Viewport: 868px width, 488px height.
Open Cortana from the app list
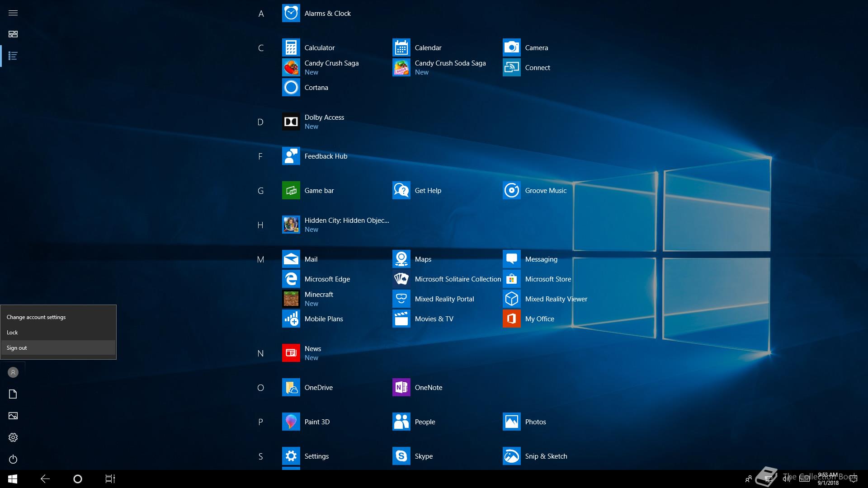[x=291, y=88]
